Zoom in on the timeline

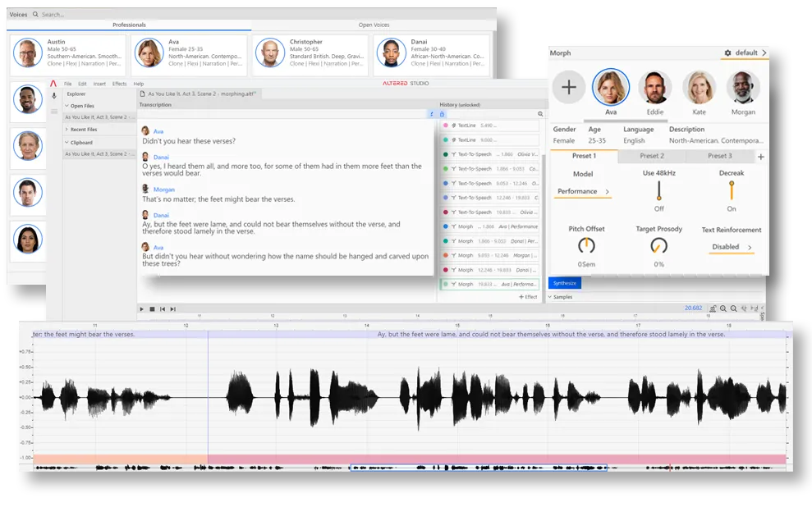[723, 308]
